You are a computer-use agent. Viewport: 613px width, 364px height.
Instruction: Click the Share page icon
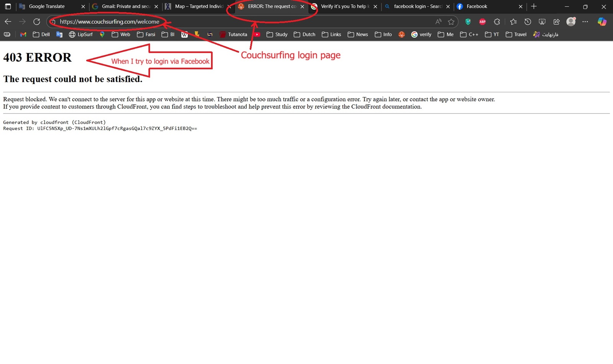click(x=556, y=22)
